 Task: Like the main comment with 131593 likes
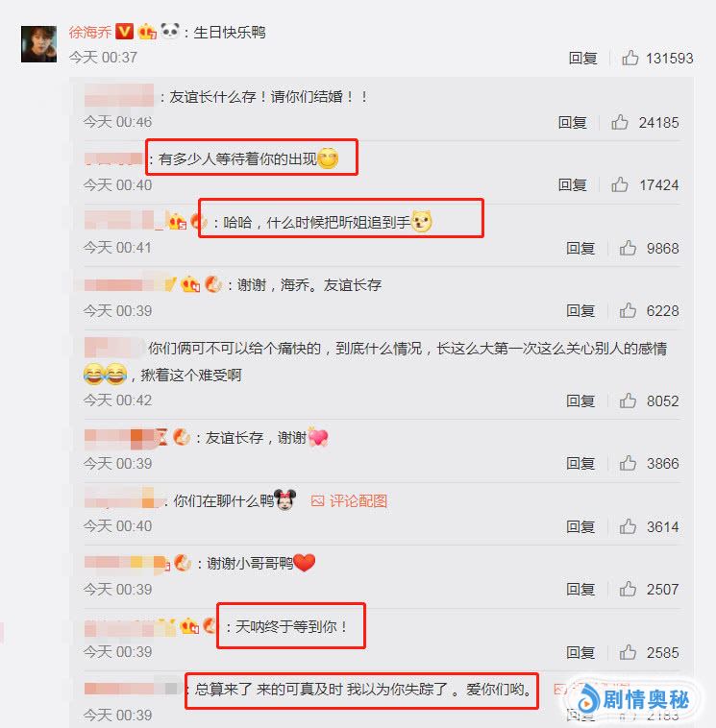630,58
